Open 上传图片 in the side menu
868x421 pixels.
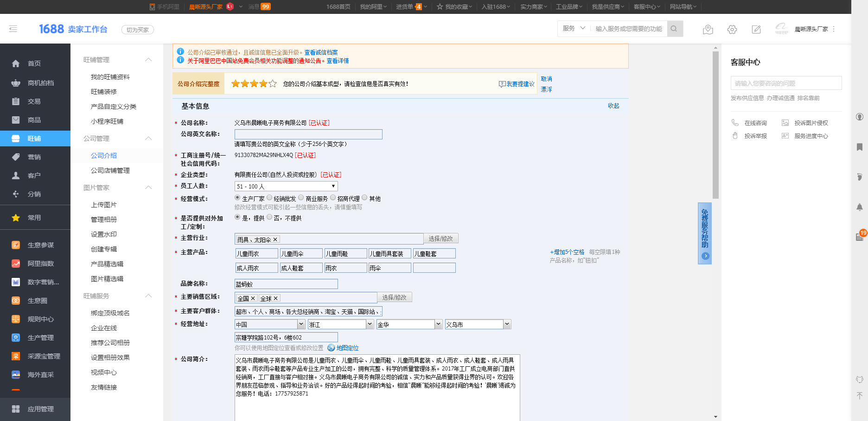[104, 205]
